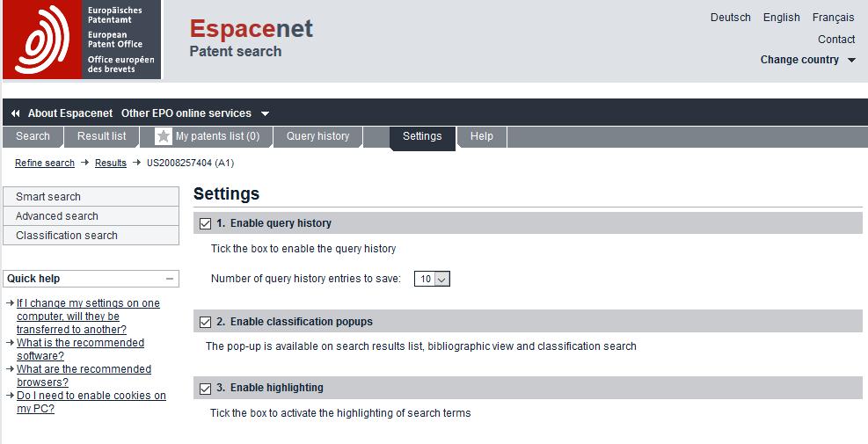Click 'Number of query history entries to save' label

[305, 279]
